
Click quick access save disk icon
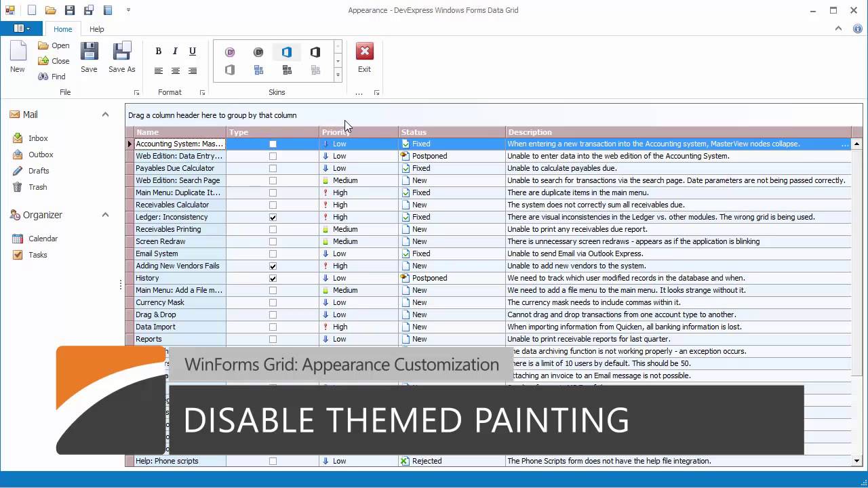click(70, 10)
